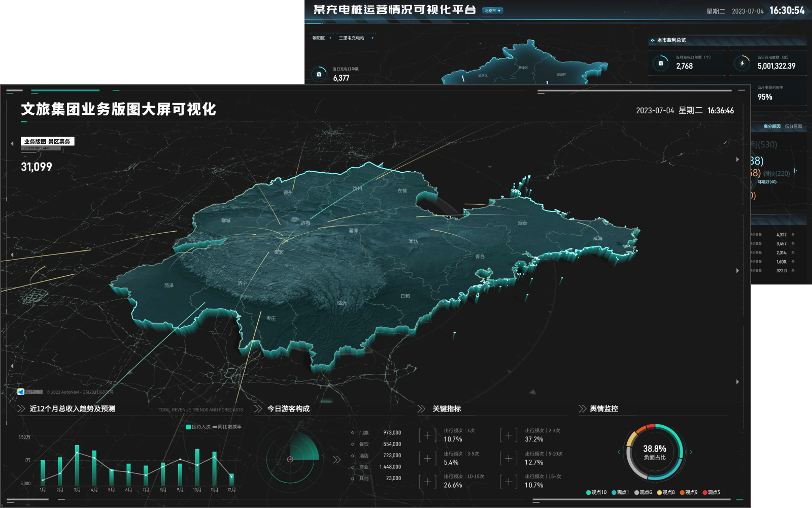Click the plus icon for 出行频次 2-3次

pyautogui.click(x=509, y=435)
